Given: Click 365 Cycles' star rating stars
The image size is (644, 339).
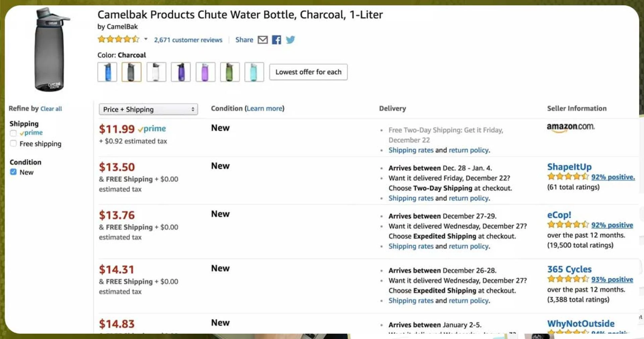Looking at the screenshot, I should [568, 279].
